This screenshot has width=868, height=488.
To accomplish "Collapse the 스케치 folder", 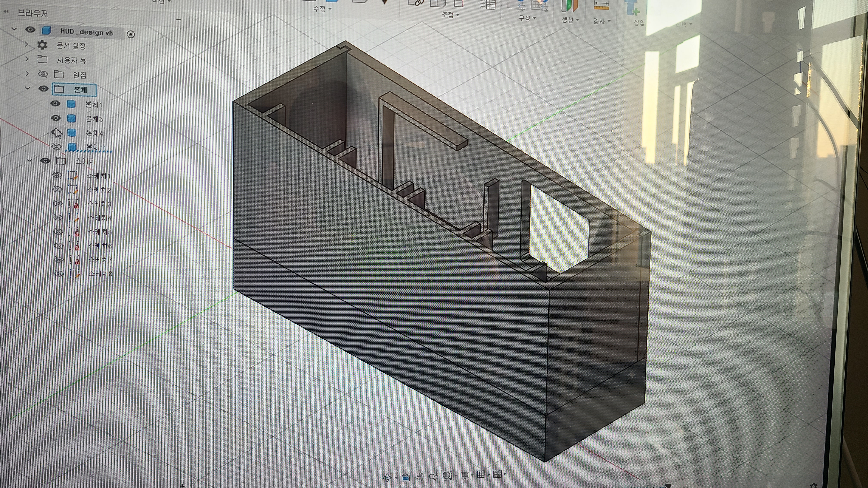I will (x=29, y=160).
